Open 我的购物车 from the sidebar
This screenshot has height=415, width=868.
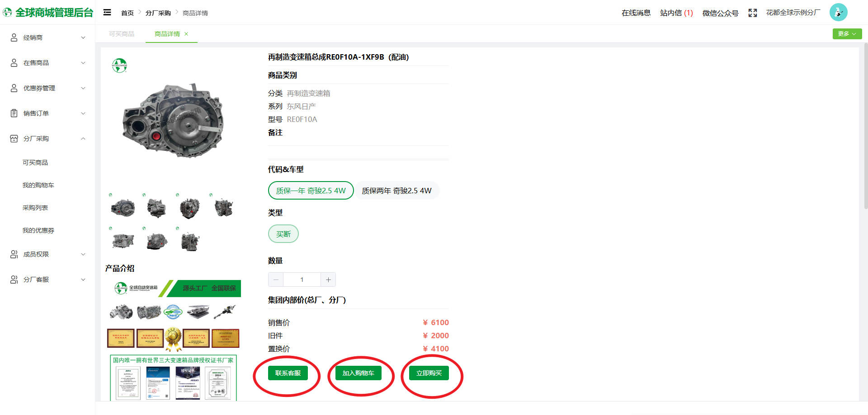click(38, 185)
